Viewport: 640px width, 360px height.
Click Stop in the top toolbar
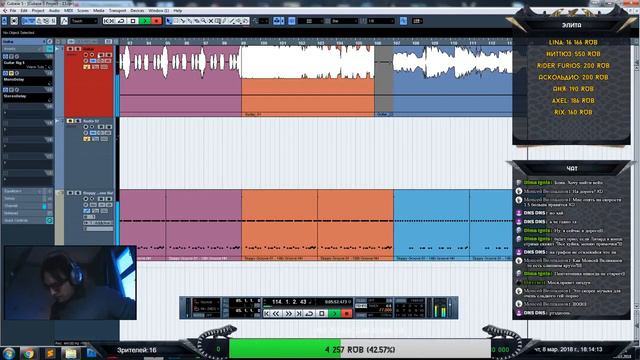[133, 21]
